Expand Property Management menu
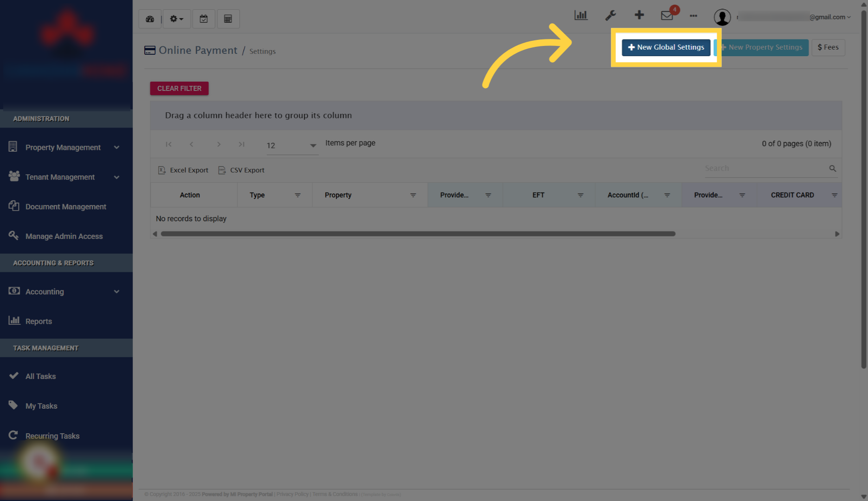 coord(66,148)
